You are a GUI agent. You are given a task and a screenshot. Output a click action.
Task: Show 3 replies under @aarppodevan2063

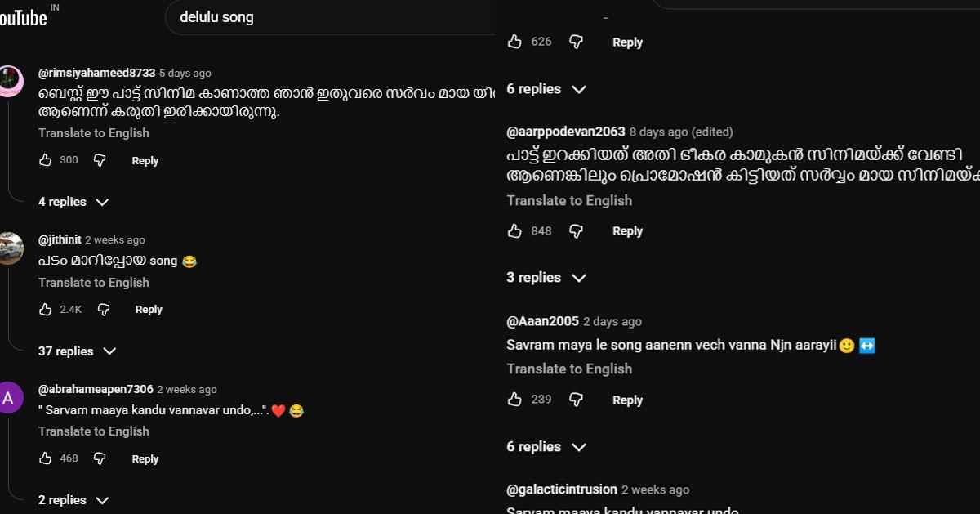[x=546, y=278]
